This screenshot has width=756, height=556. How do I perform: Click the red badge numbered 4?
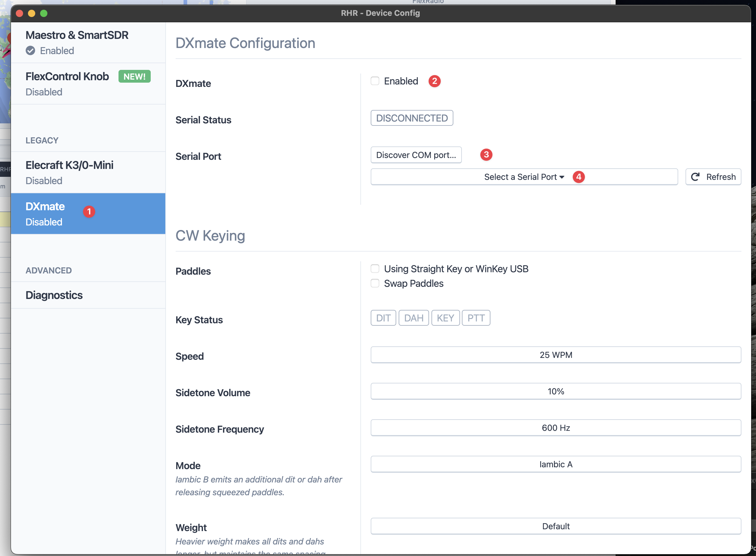578,177
